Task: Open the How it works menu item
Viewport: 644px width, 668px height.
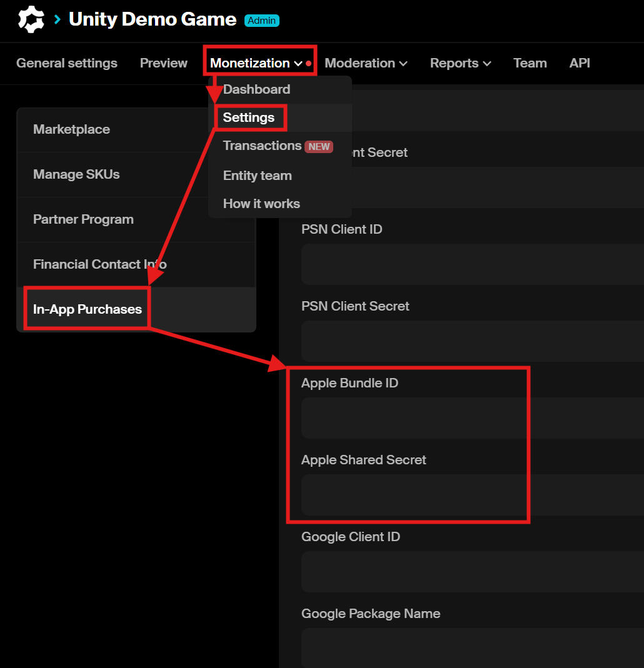Action: (x=280, y=204)
